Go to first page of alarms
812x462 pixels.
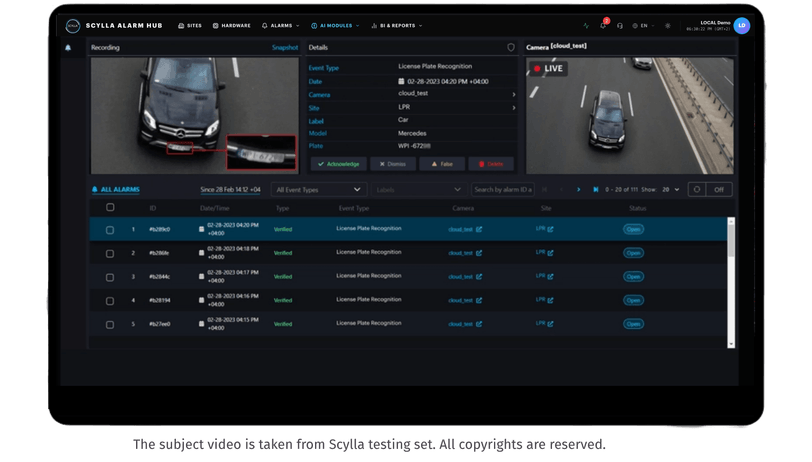coord(544,190)
